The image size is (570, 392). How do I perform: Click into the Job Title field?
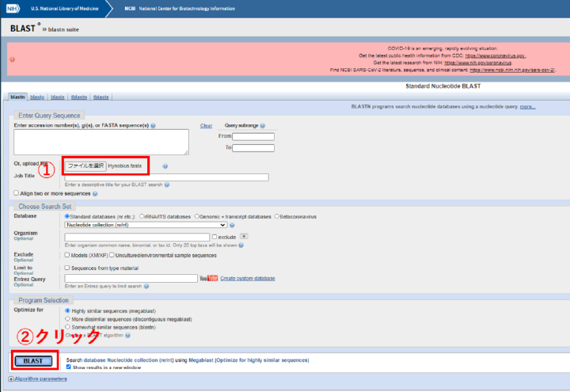pyautogui.click(x=166, y=177)
